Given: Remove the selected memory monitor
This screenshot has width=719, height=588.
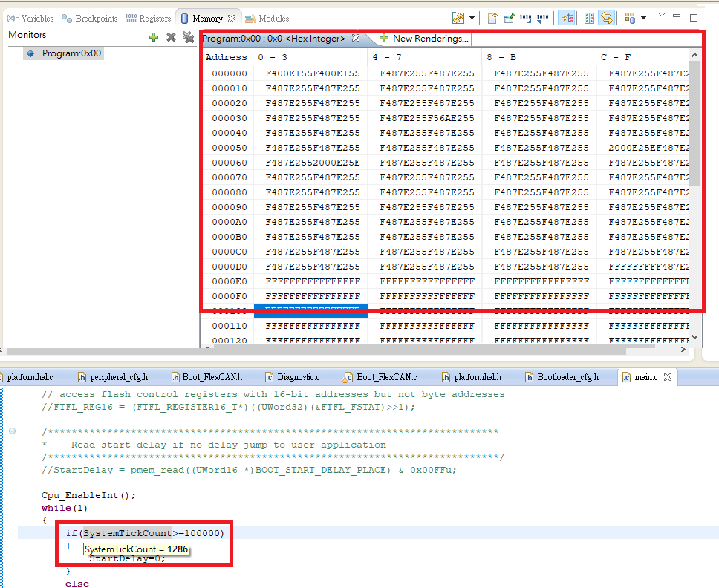Looking at the screenshot, I should (171, 37).
